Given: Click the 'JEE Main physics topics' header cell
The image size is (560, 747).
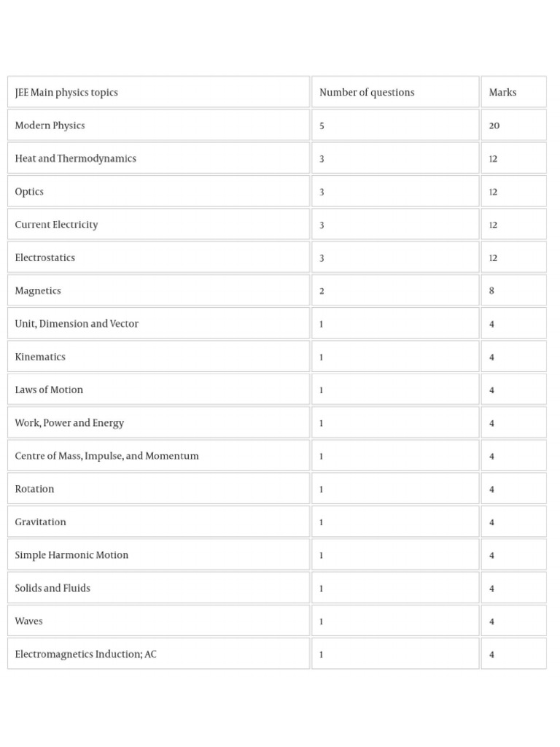Looking at the screenshot, I should click(158, 92).
